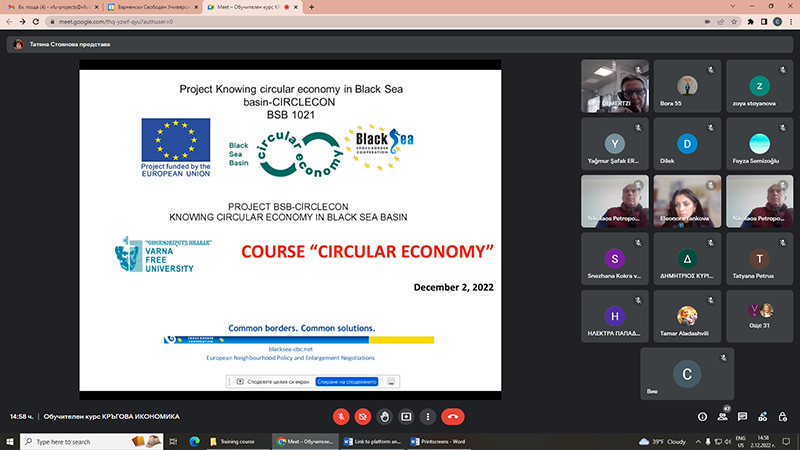Select Bora 55 participant tile

pyautogui.click(x=687, y=86)
